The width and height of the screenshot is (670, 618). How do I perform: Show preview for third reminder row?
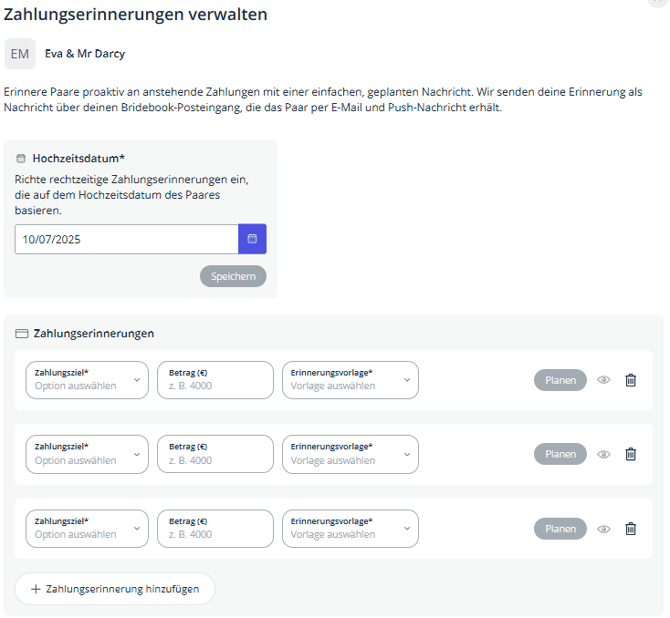(603, 528)
